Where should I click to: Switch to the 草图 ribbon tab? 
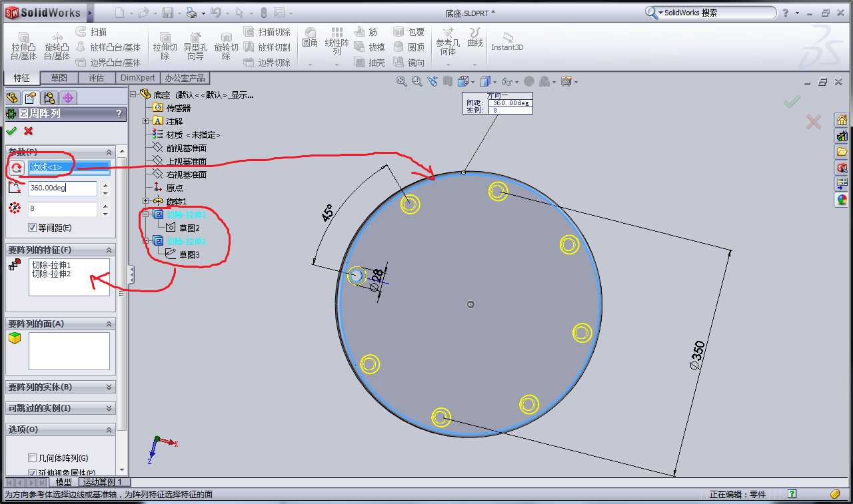tap(59, 78)
